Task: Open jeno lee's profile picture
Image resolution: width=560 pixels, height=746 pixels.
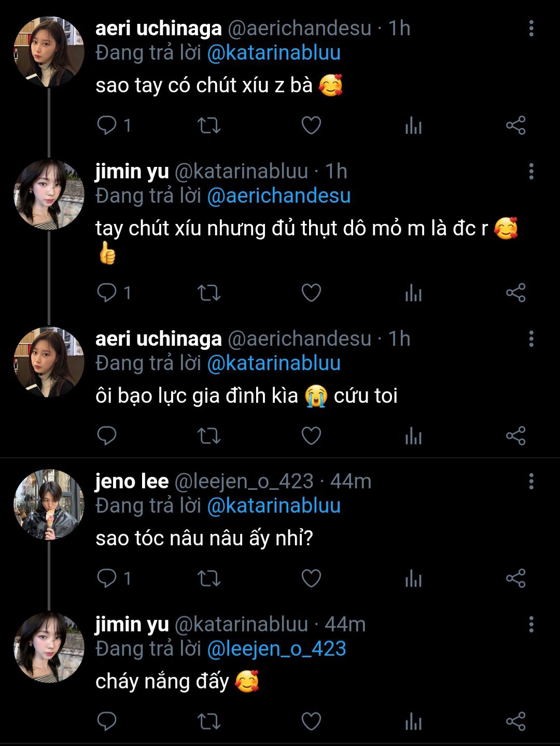Action: (49, 504)
